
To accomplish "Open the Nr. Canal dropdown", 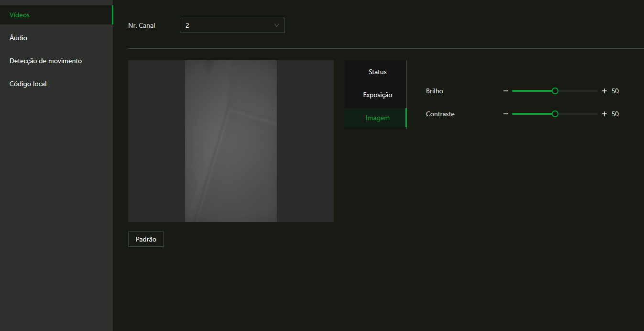I will [232, 25].
